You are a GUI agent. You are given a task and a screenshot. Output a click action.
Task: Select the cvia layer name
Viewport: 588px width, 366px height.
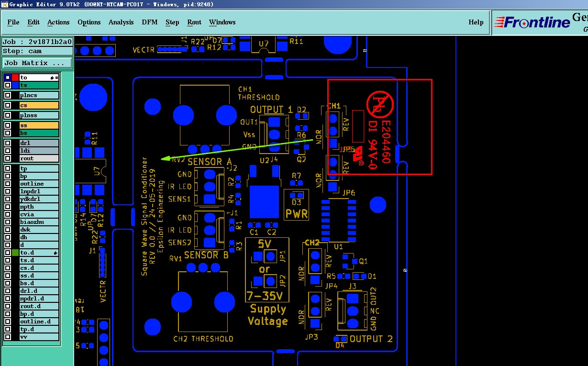[x=39, y=214]
